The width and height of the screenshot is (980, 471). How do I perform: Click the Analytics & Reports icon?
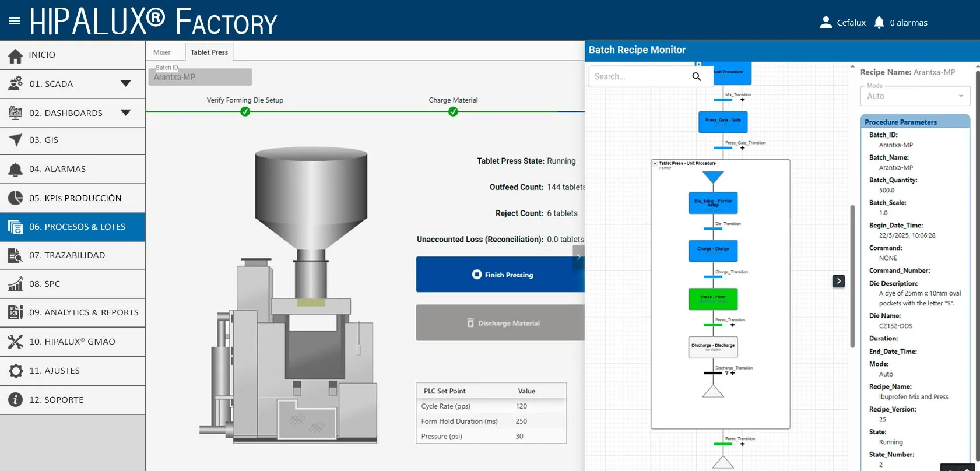(x=16, y=312)
